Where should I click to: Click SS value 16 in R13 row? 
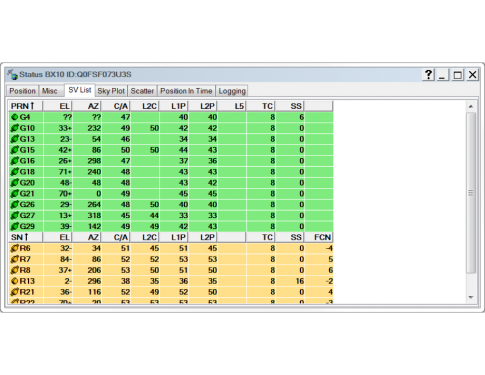tap(300, 281)
